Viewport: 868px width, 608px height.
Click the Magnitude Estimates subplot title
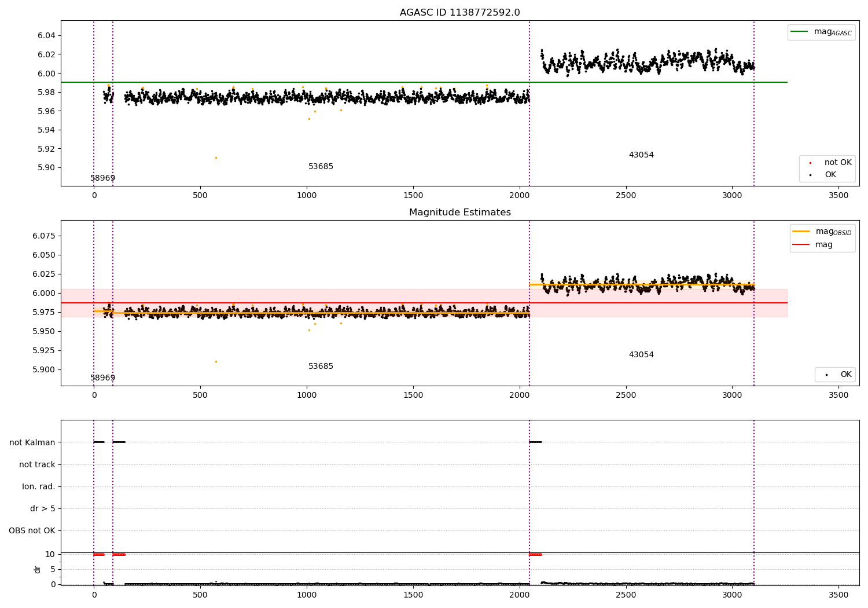pyautogui.click(x=459, y=213)
